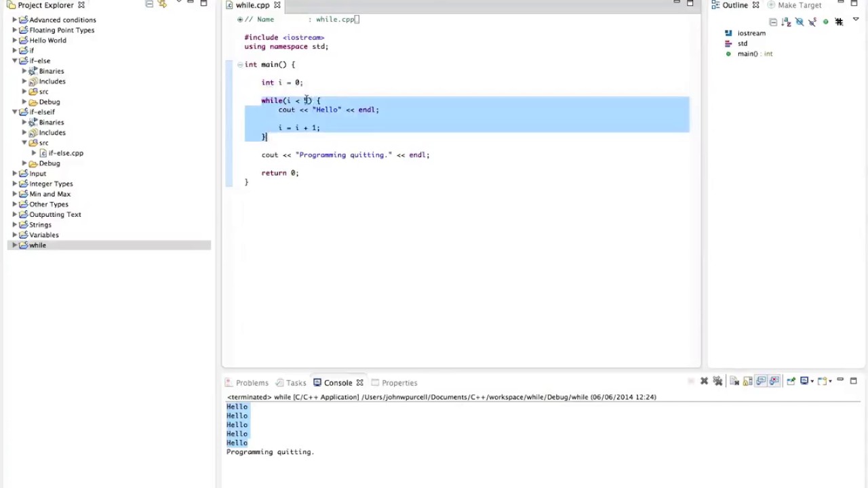868x488 pixels.
Task: Click the 'return 0;' line in editor
Action: [280, 173]
